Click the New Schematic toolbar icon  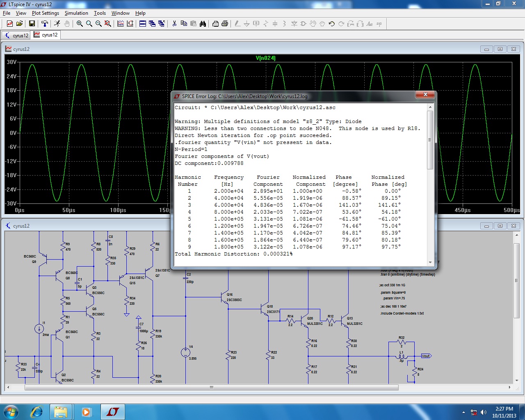pyautogui.click(x=10, y=24)
